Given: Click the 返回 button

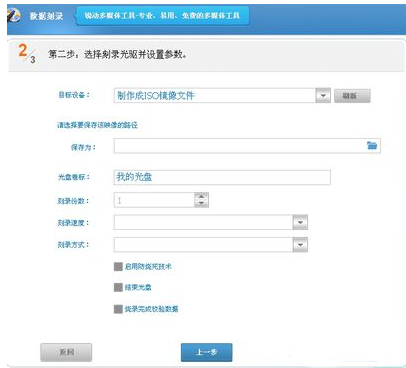Looking at the screenshot, I should (66, 352).
